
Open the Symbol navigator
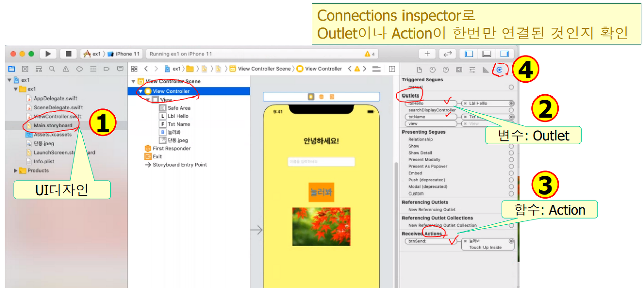(38, 69)
